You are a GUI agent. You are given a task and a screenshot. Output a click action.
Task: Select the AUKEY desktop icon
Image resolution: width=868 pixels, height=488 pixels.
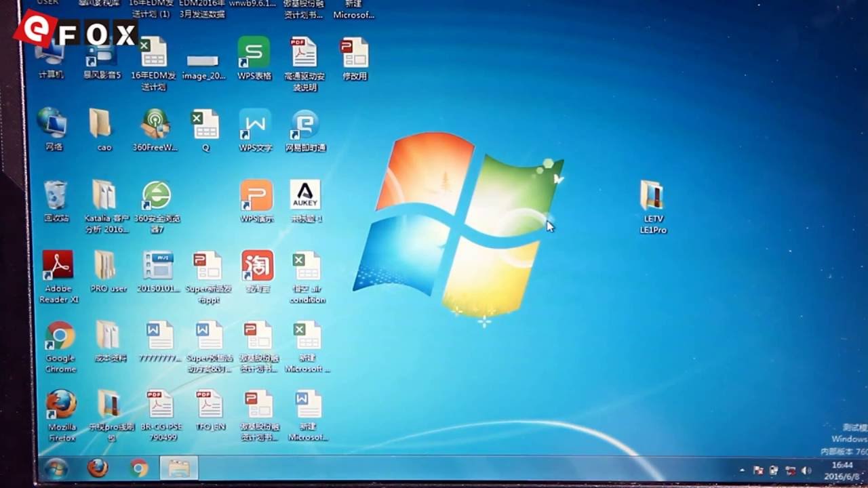coord(306,201)
